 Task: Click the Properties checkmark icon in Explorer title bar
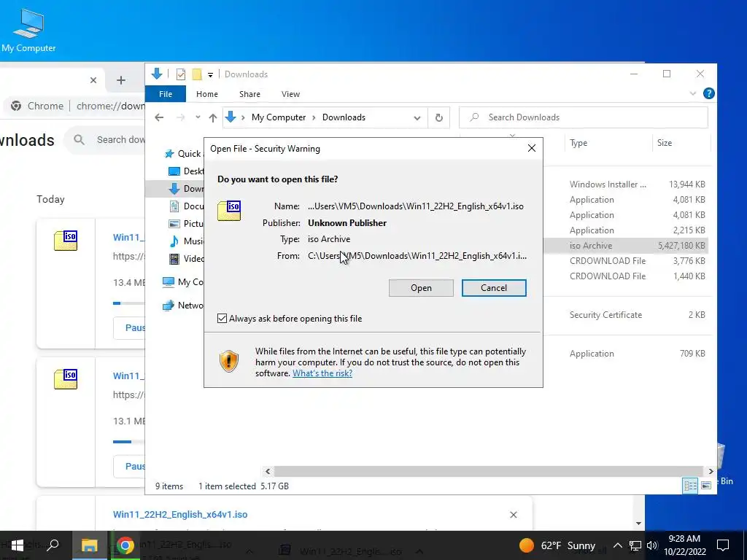click(181, 74)
